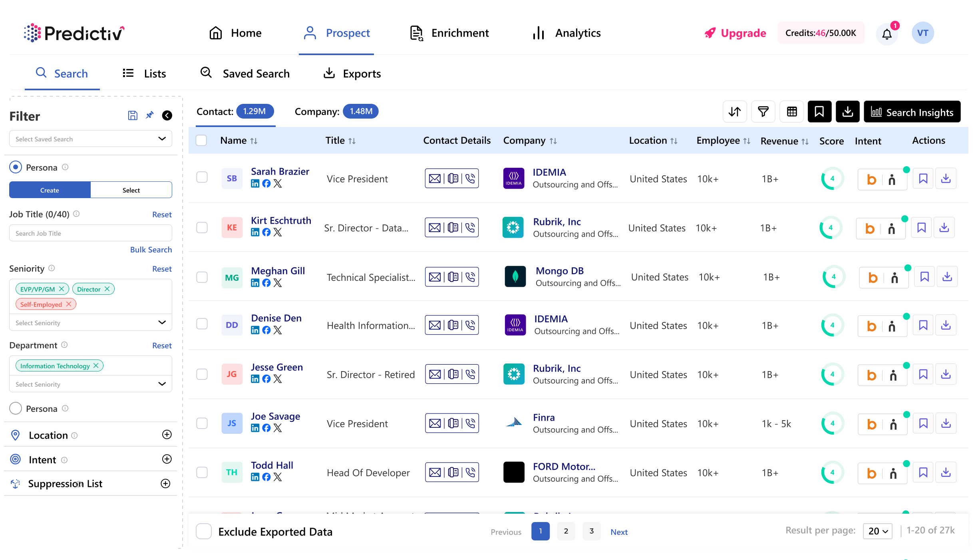Reveal Denise Den's phone call icon
The height and width of the screenshot is (560, 978).
[x=470, y=325]
